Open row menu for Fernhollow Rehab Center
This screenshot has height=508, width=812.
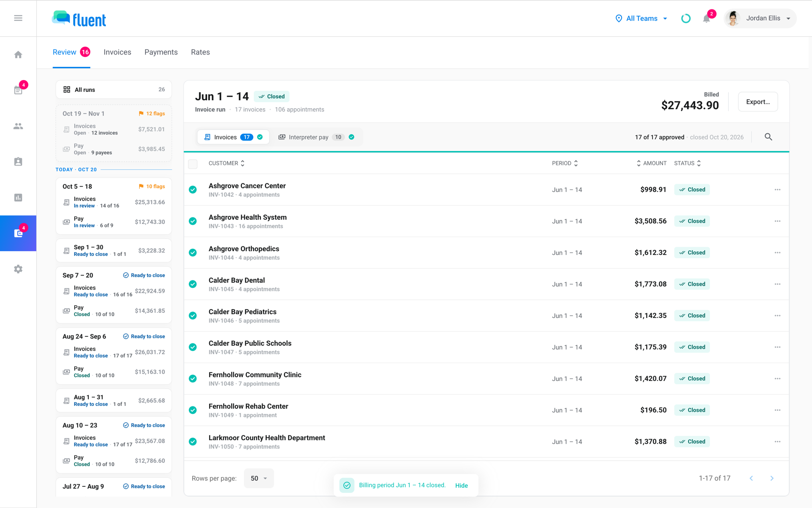click(777, 410)
